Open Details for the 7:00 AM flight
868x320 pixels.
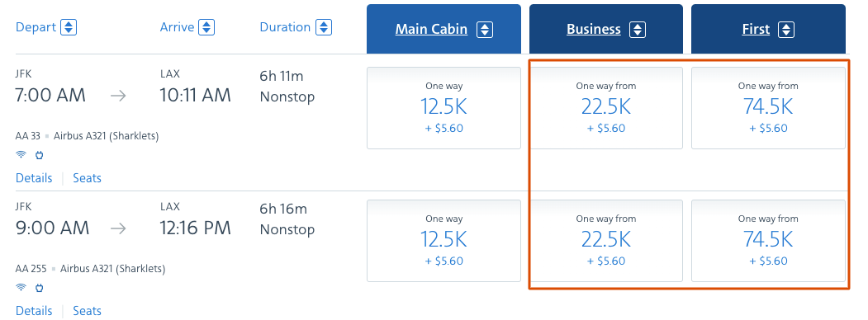(34, 178)
